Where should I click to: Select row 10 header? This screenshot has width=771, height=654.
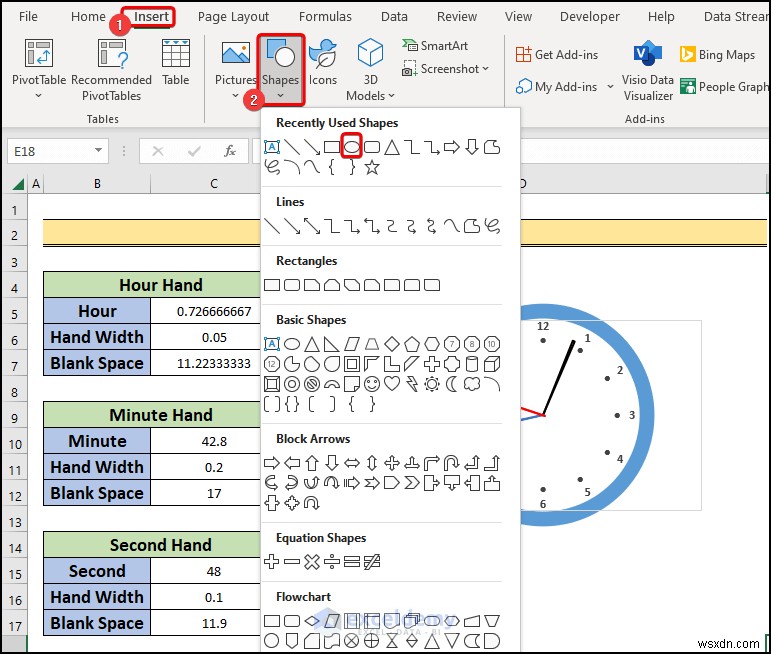coord(15,444)
